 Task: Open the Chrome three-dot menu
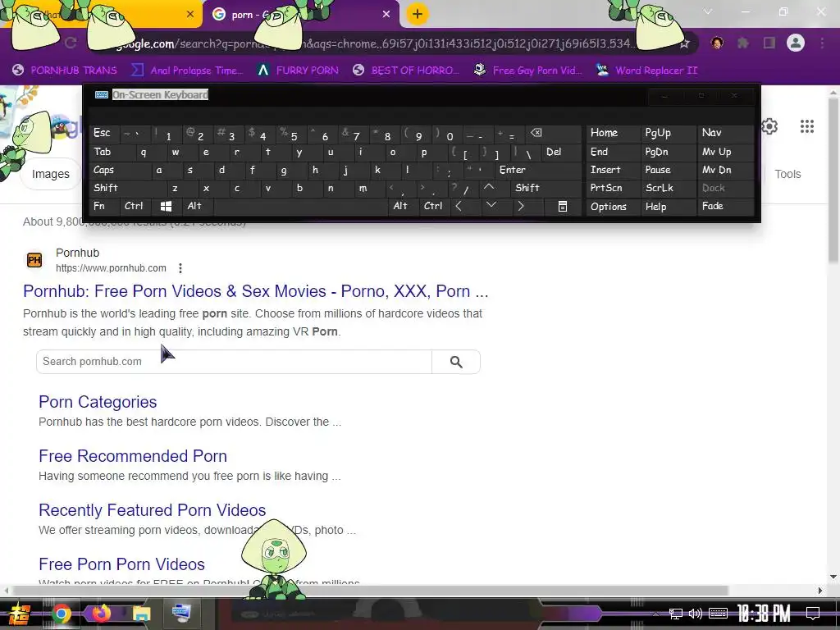[x=822, y=43]
